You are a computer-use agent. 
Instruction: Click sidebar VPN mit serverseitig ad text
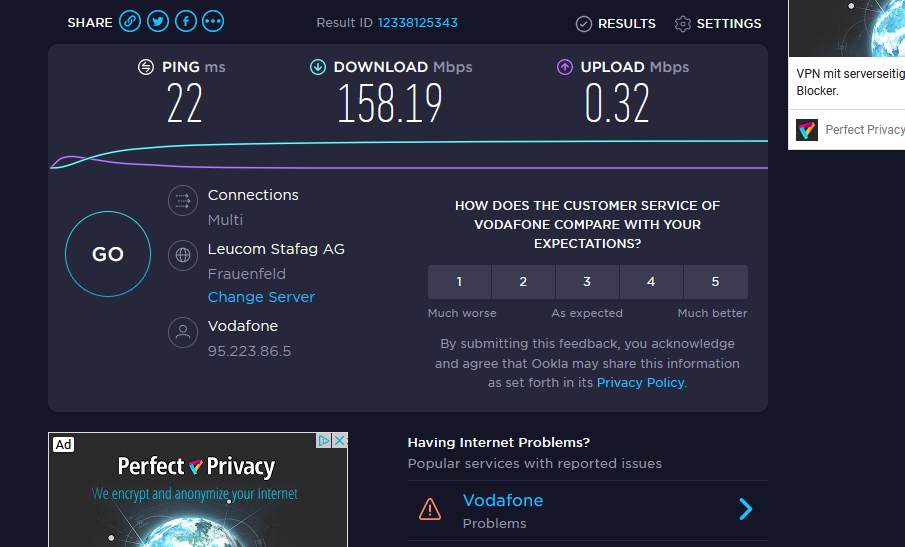point(850,82)
